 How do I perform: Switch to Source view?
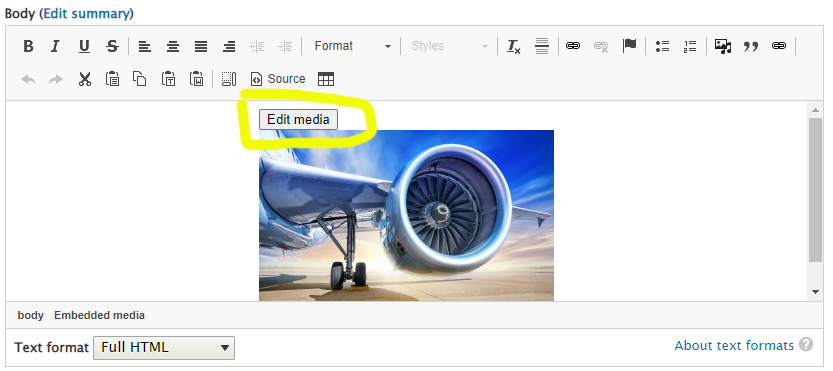tap(278, 79)
